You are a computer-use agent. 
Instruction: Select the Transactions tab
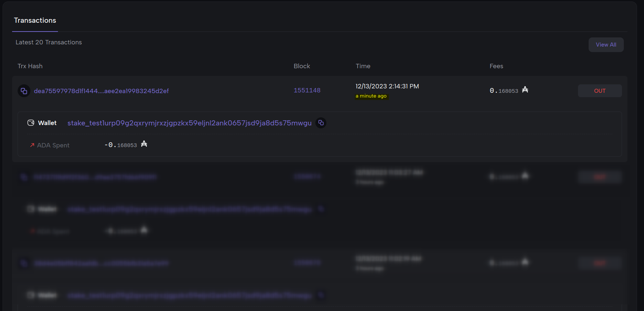click(x=35, y=21)
